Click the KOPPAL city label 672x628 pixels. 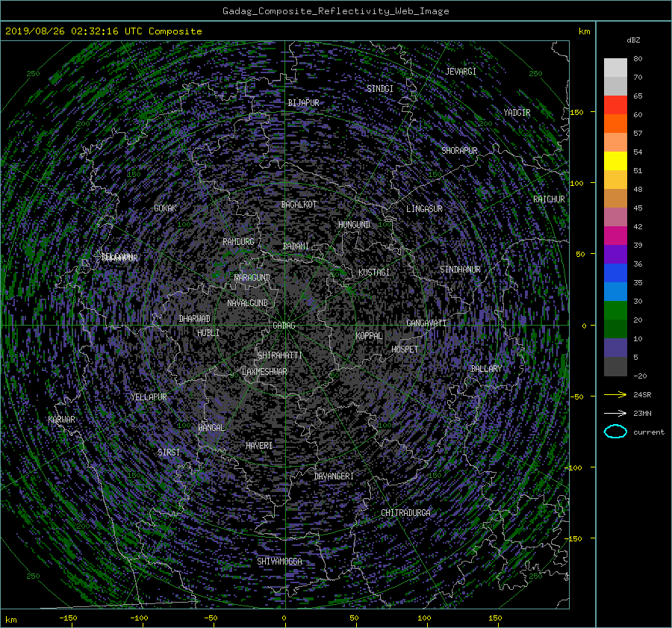(369, 336)
